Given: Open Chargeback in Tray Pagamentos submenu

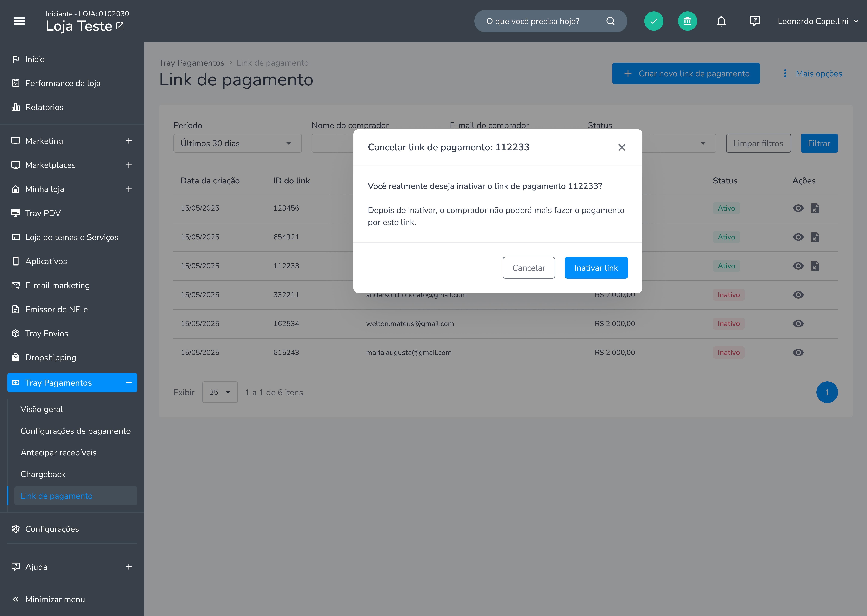Looking at the screenshot, I should point(43,474).
